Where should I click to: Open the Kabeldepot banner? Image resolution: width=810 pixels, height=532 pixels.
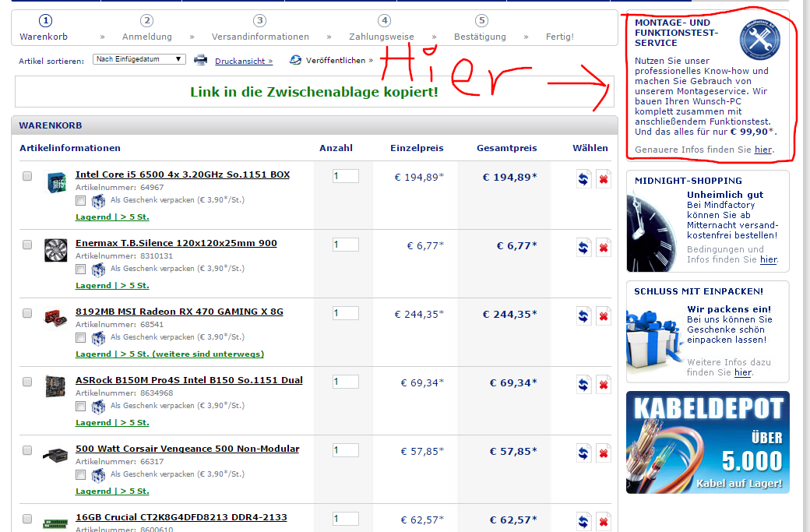click(x=708, y=442)
